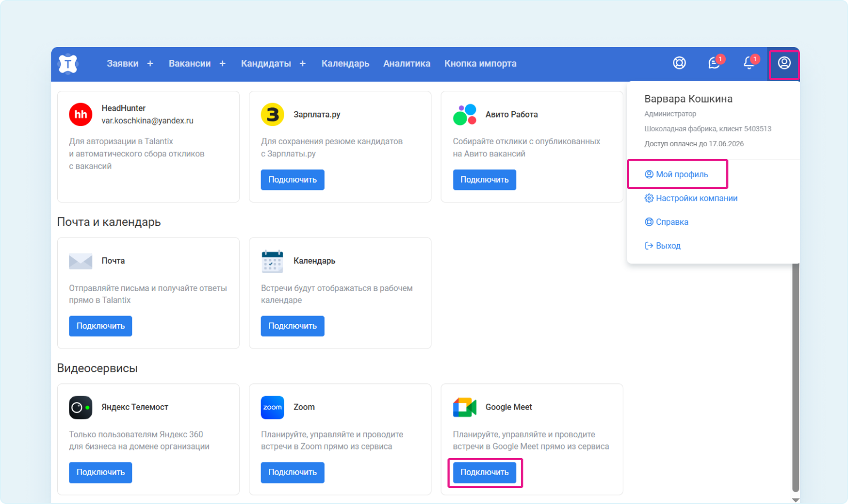Open the Аналитика navigation tab
This screenshot has height=504, width=848.
(406, 64)
